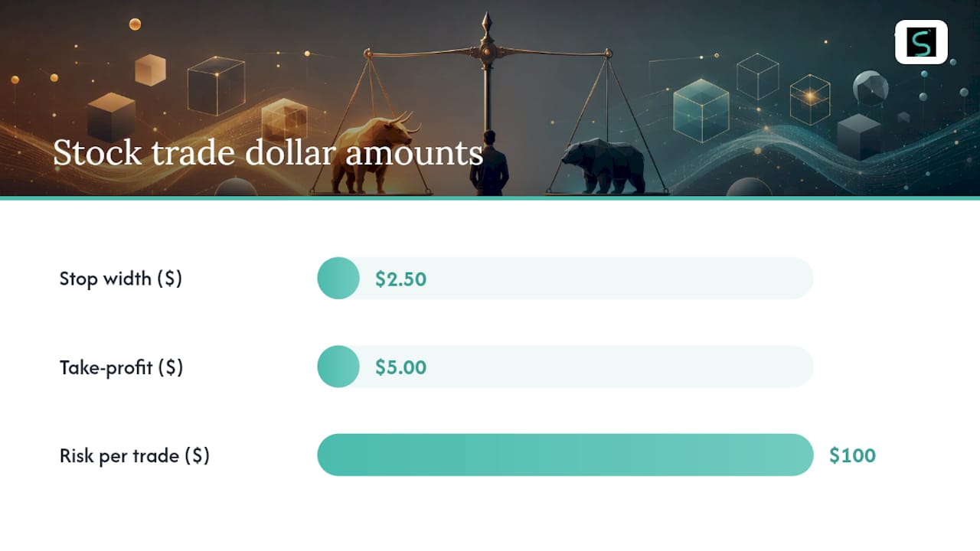Click the Risk per trade ($) label
The height and width of the screenshot is (551, 980).
click(135, 456)
